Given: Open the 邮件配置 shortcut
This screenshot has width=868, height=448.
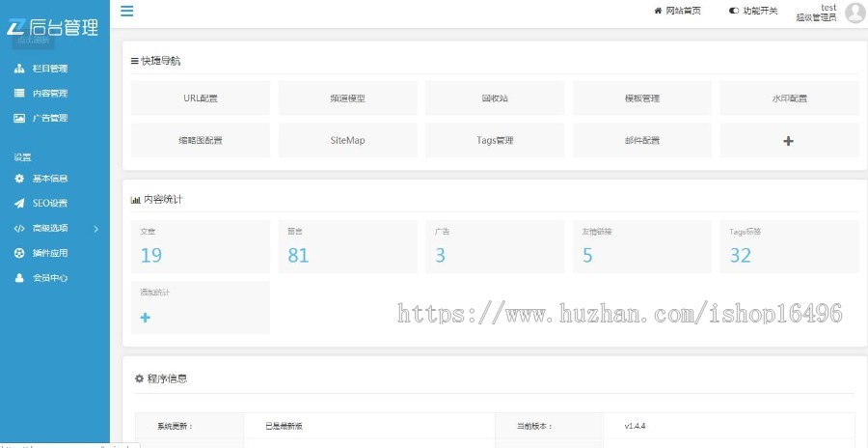Looking at the screenshot, I should pyautogui.click(x=642, y=140).
